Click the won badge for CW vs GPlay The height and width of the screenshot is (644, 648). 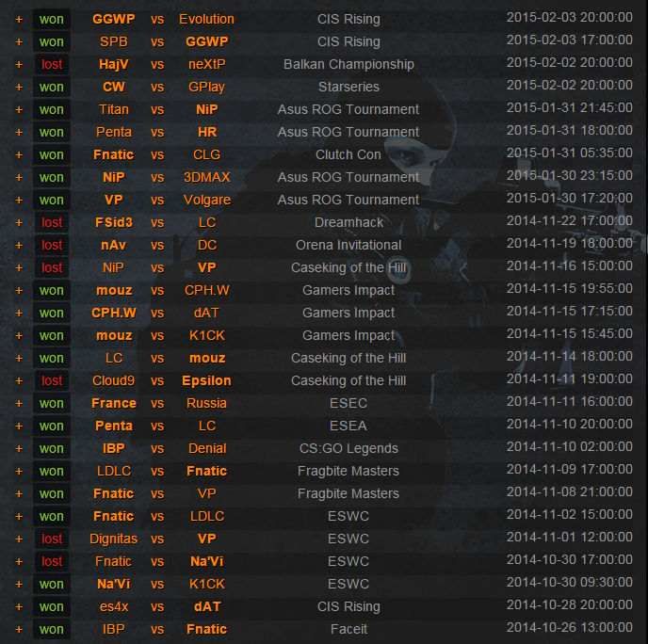pyautogui.click(x=52, y=88)
